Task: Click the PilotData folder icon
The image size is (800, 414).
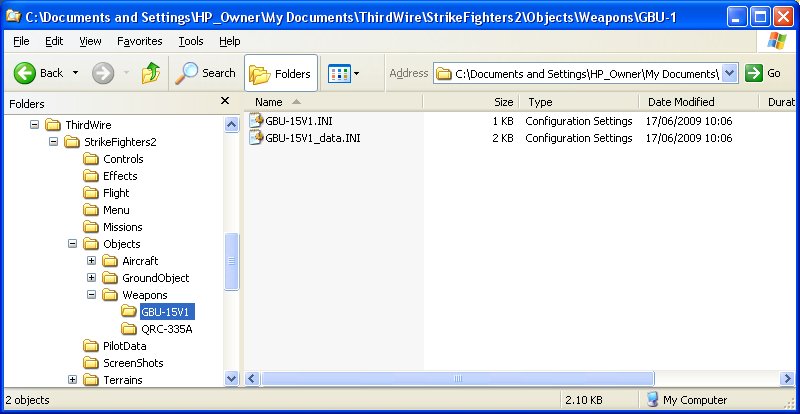Action: [x=91, y=346]
